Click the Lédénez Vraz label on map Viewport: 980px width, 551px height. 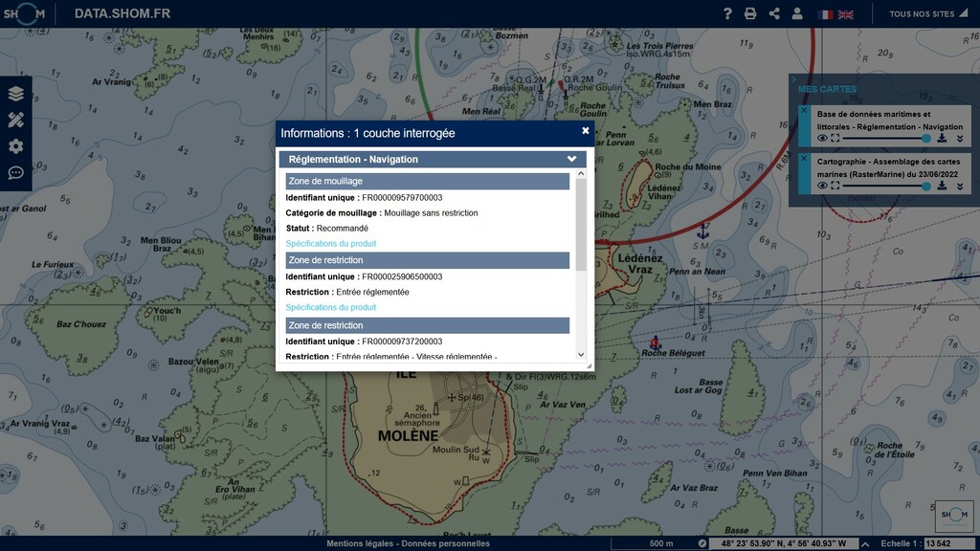[639, 264]
